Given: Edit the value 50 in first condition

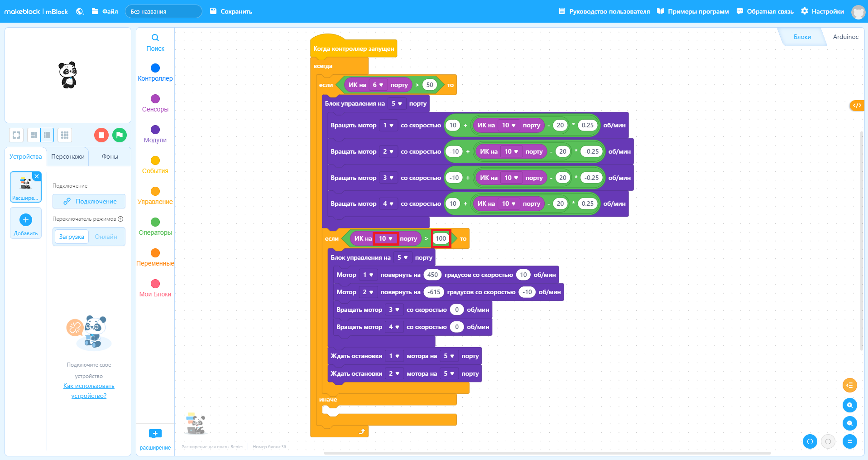Looking at the screenshot, I should pyautogui.click(x=430, y=85).
